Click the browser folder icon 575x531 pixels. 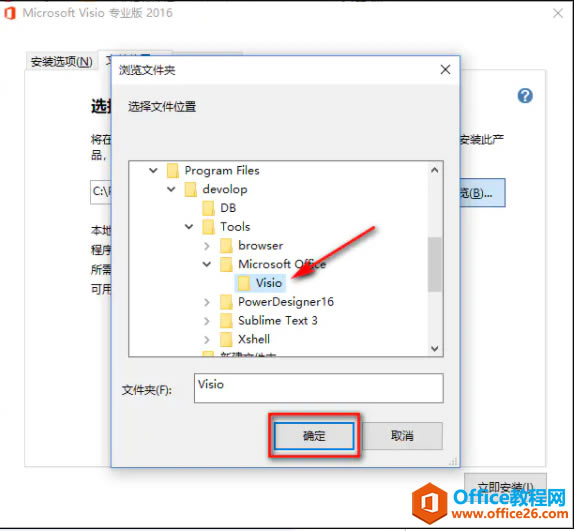pos(226,246)
